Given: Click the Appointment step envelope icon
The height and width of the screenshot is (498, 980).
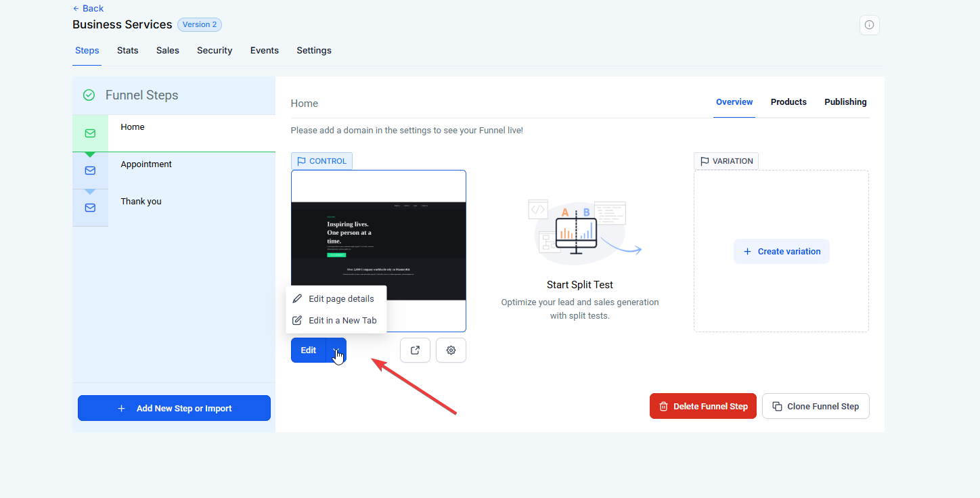Looking at the screenshot, I should click(x=90, y=171).
